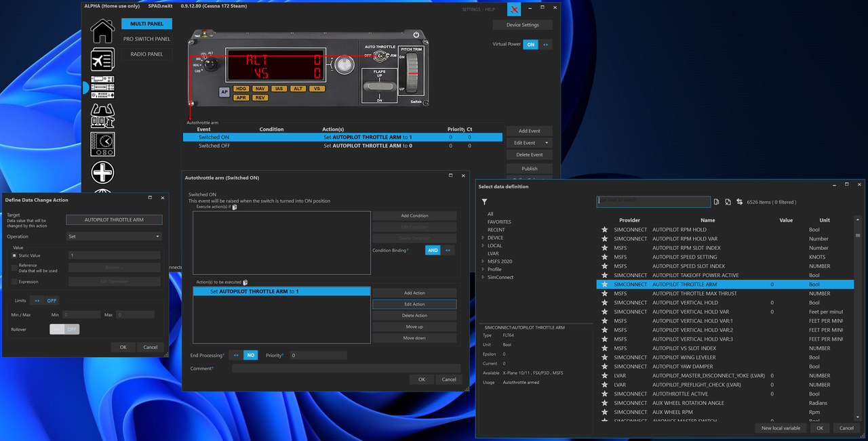Click the clipboard icon beside 'Execute action(s) if'
The image size is (868, 441).
pos(235,207)
